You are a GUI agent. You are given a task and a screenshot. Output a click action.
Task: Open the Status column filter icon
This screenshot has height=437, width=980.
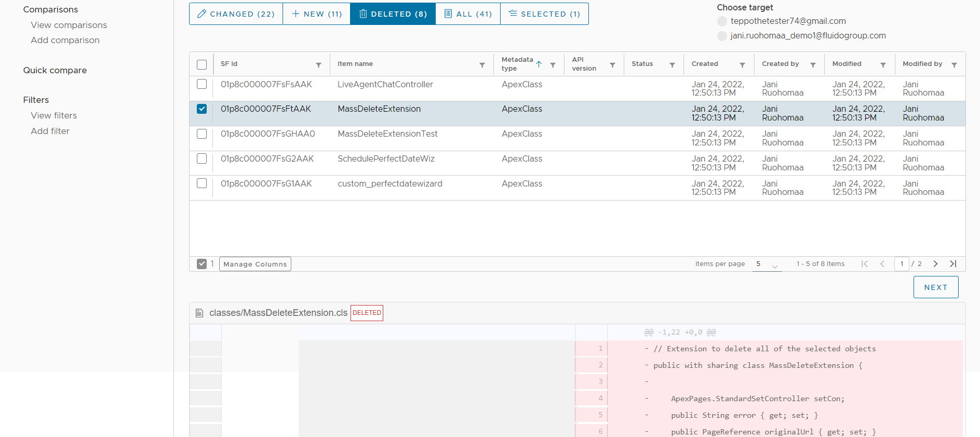[672, 65]
